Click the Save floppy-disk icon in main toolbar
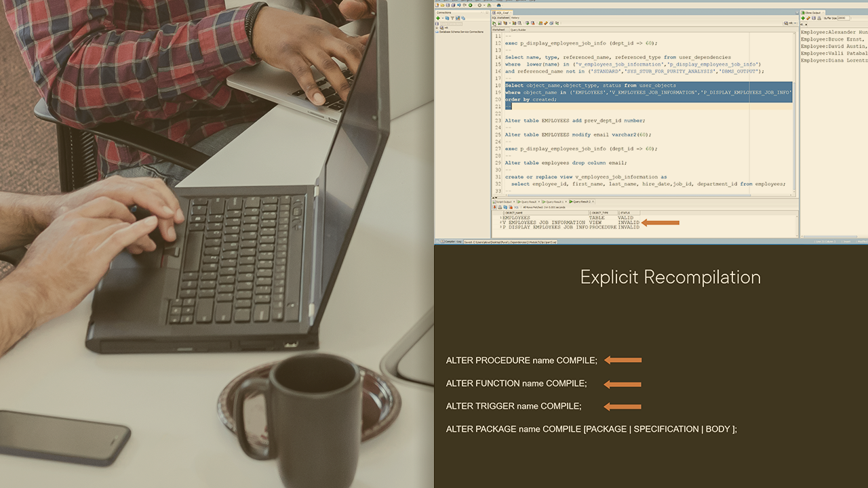The width and height of the screenshot is (868, 488). coord(448,5)
